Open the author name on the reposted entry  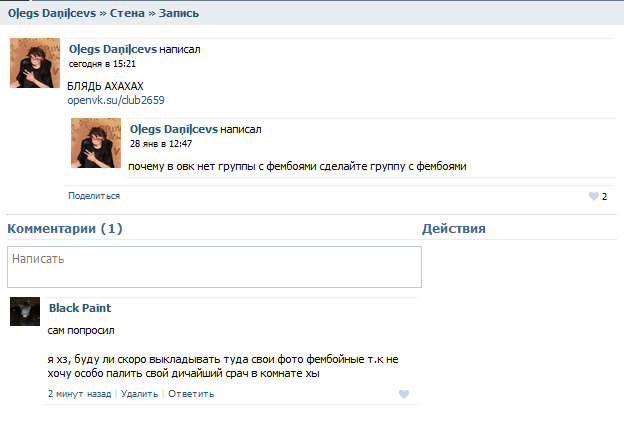click(173, 129)
